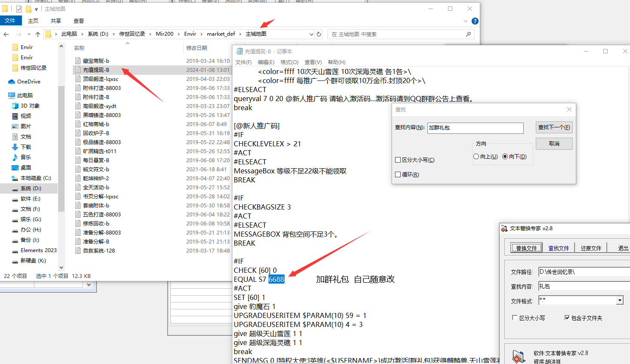This screenshot has height=364, width=630.
Task: Click the up-one-level arrow icon
Action: (38, 34)
